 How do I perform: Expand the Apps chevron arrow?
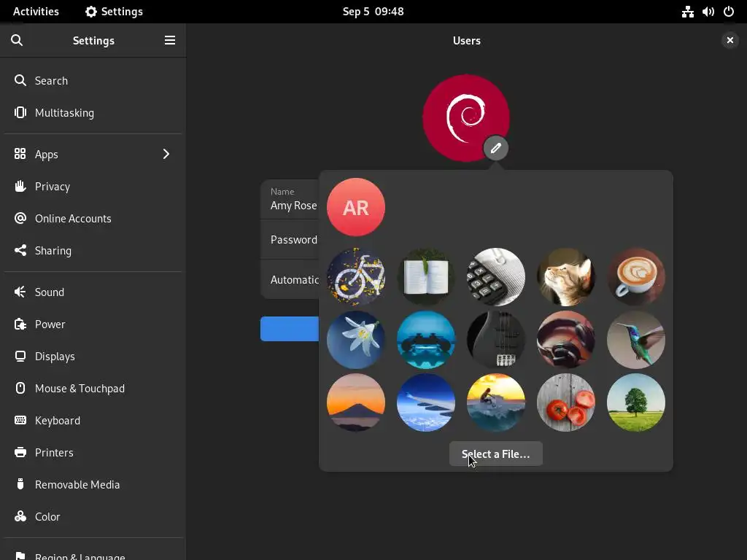coord(166,155)
